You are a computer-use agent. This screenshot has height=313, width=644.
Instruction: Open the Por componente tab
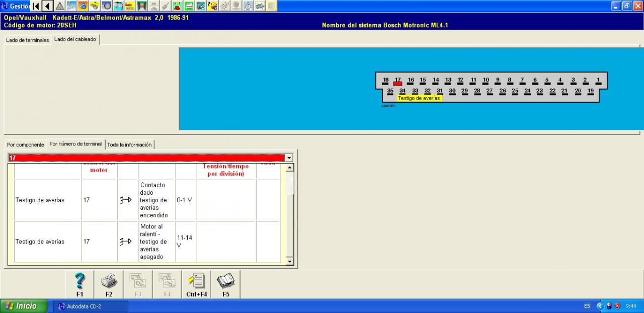26,145
